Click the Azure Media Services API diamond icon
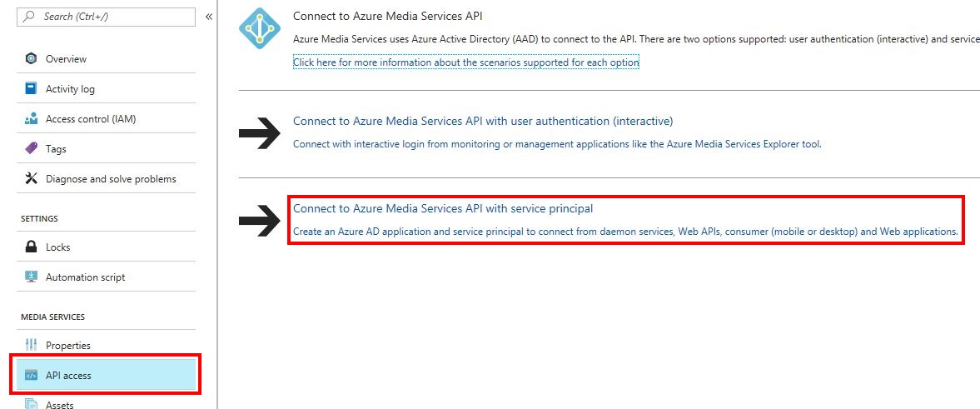Viewport: 980px width, 409px height. tap(260, 28)
